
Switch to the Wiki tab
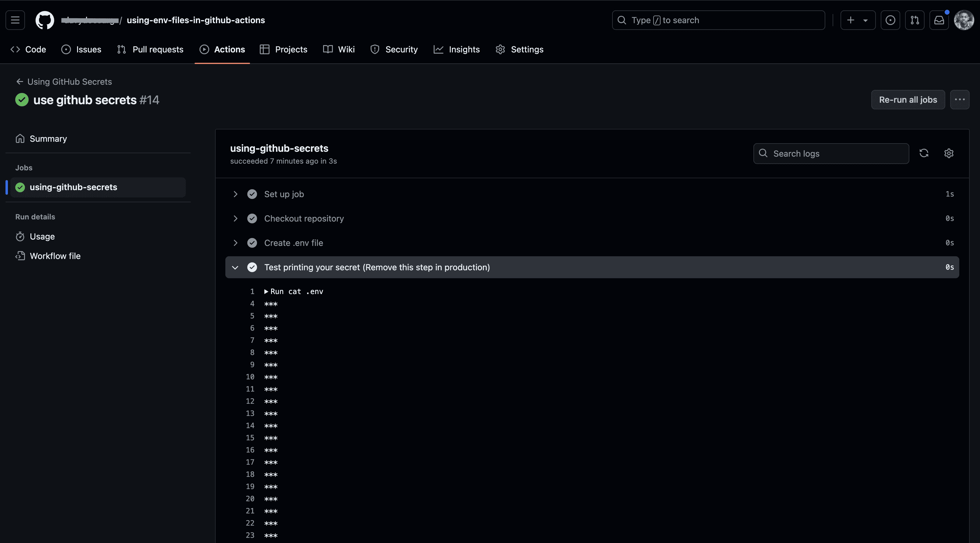pyautogui.click(x=339, y=49)
